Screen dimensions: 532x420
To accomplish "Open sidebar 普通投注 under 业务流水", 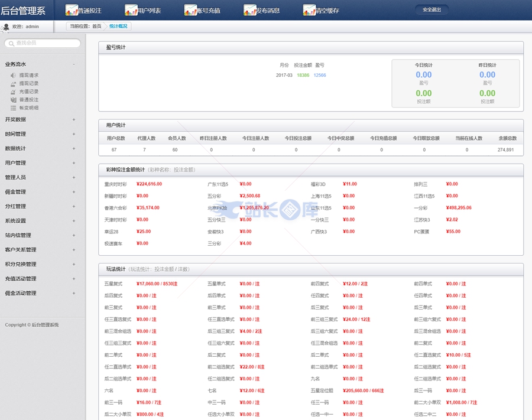I will [28, 100].
